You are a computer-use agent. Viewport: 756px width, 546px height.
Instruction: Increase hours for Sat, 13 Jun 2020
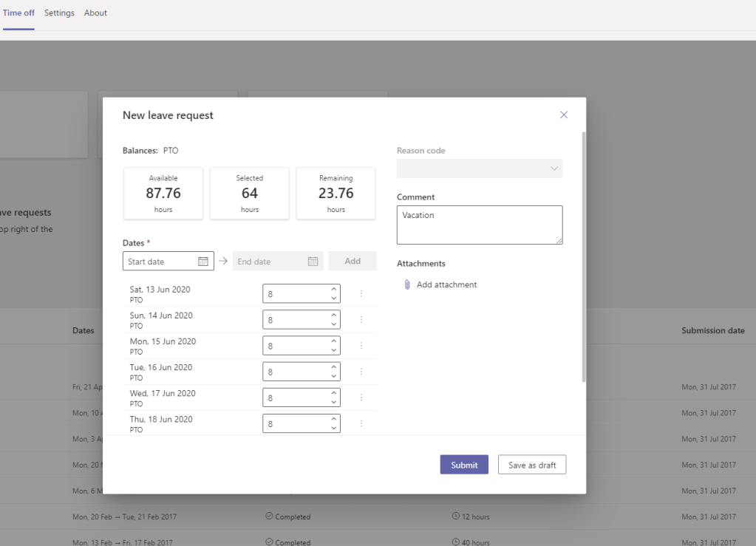tap(334, 290)
